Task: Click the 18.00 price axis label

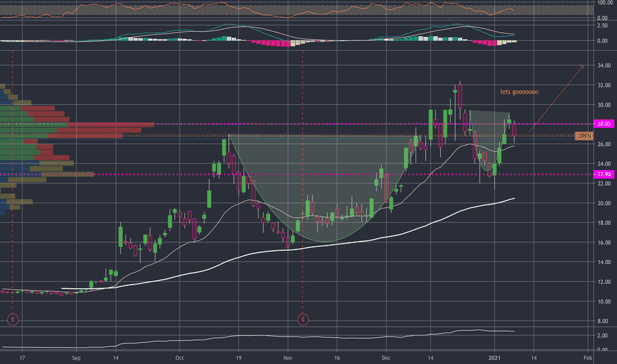Action: tap(604, 223)
